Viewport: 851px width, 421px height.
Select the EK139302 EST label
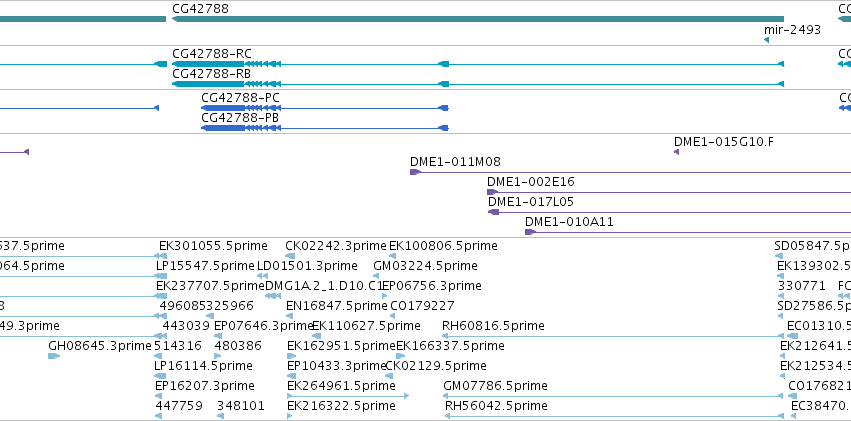[814, 266]
